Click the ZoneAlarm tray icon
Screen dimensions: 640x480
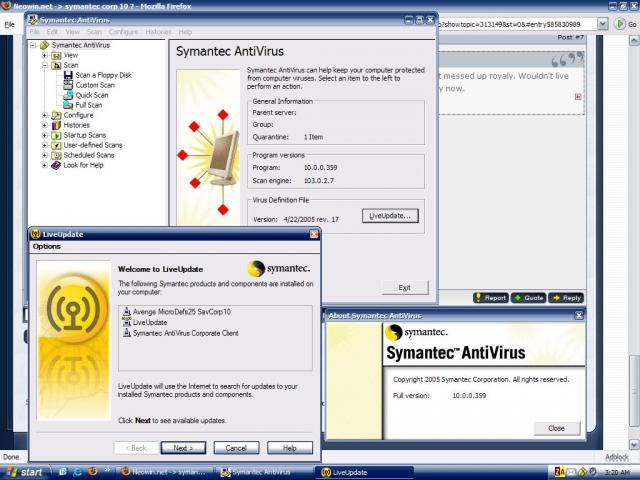coord(560,472)
